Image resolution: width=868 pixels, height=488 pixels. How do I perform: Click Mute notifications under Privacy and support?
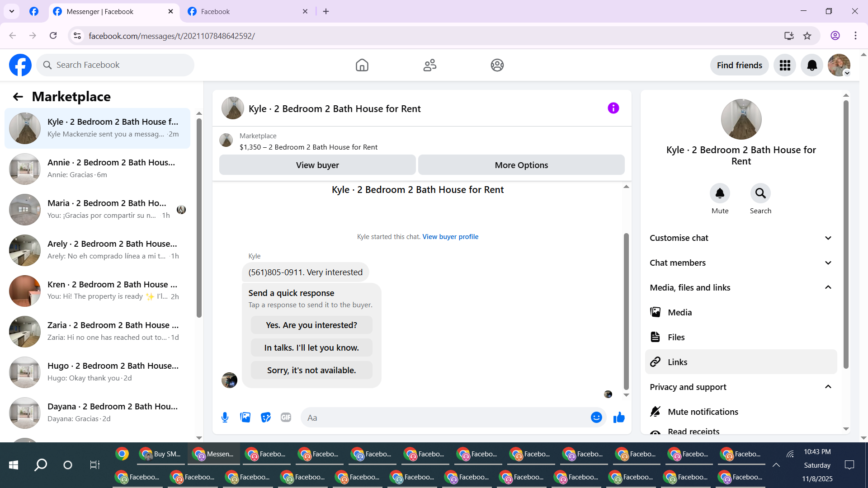point(703,412)
